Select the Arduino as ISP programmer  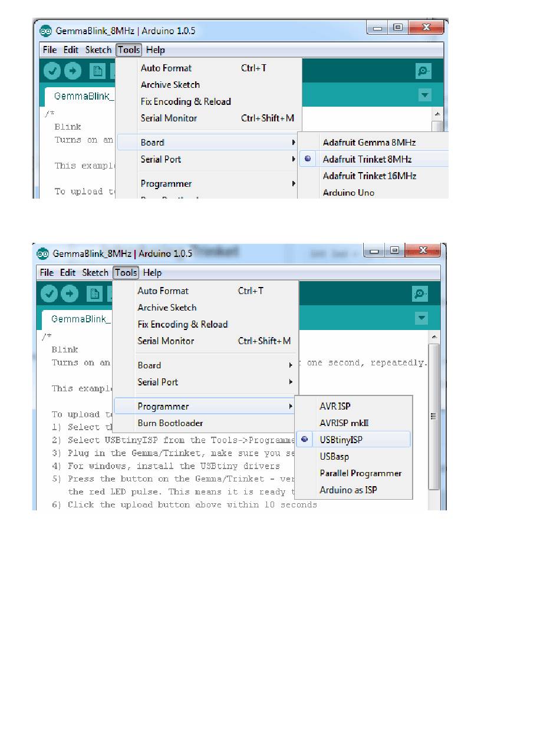[x=353, y=490]
